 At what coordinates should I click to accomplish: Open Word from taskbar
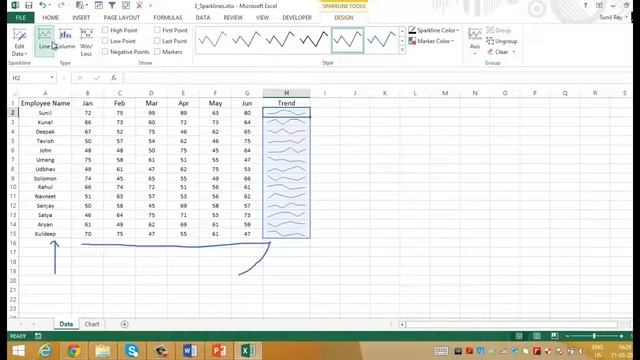tap(190, 351)
